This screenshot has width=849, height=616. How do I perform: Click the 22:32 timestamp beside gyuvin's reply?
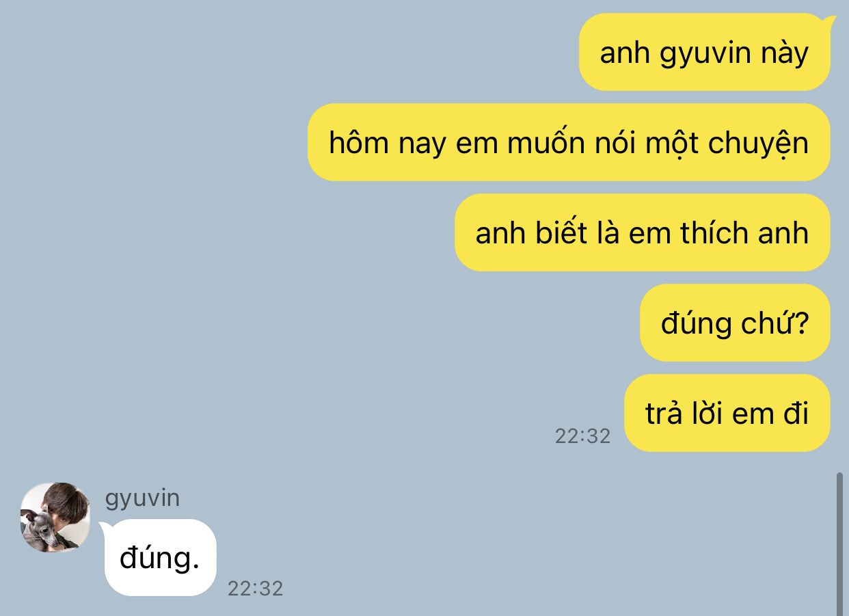255,589
